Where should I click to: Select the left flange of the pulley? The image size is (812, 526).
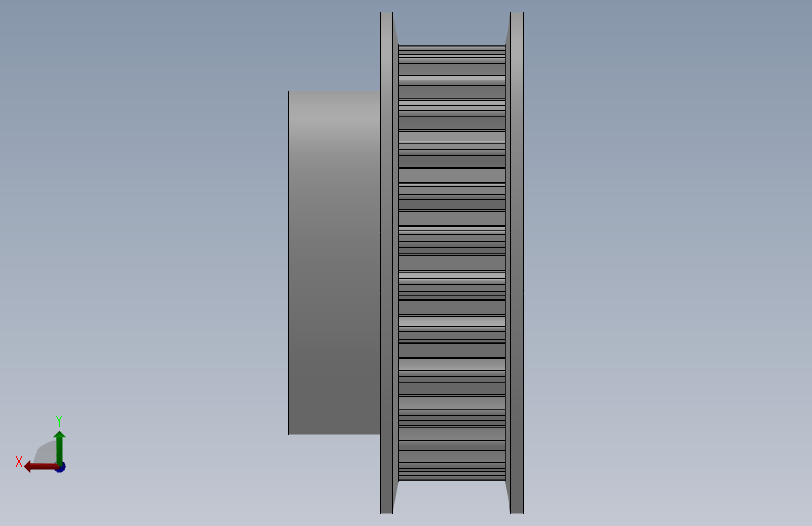tap(387, 263)
